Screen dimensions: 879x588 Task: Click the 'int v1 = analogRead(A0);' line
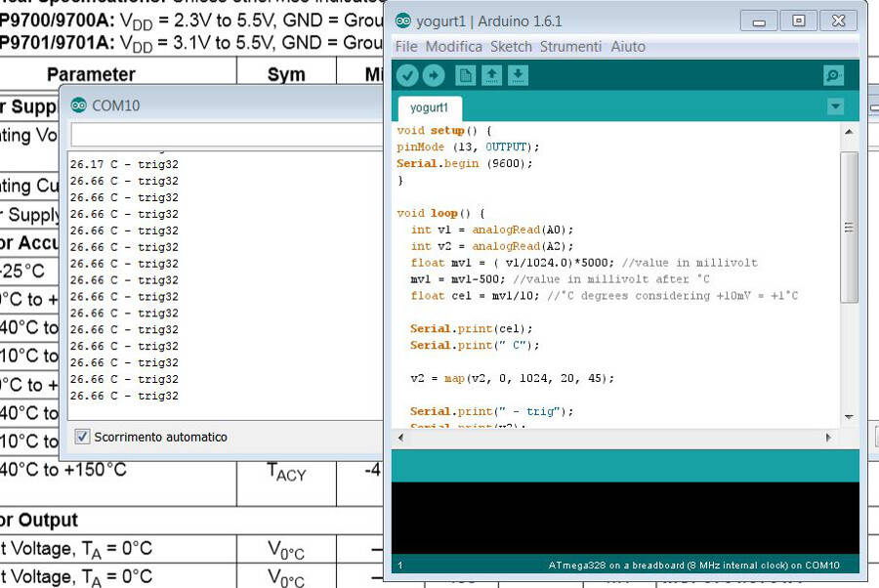coord(492,230)
